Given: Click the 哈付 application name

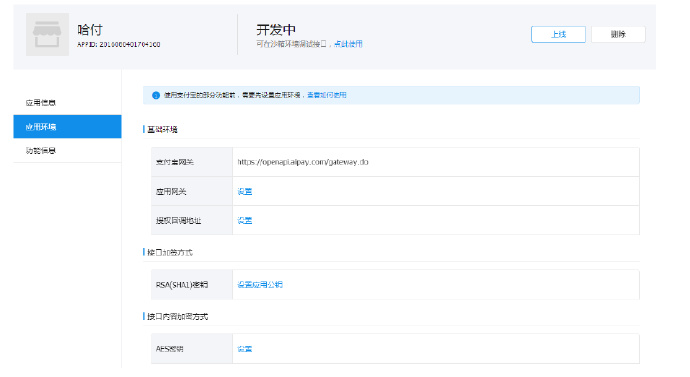Looking at the screenshot, I should [x=90, y=29].
